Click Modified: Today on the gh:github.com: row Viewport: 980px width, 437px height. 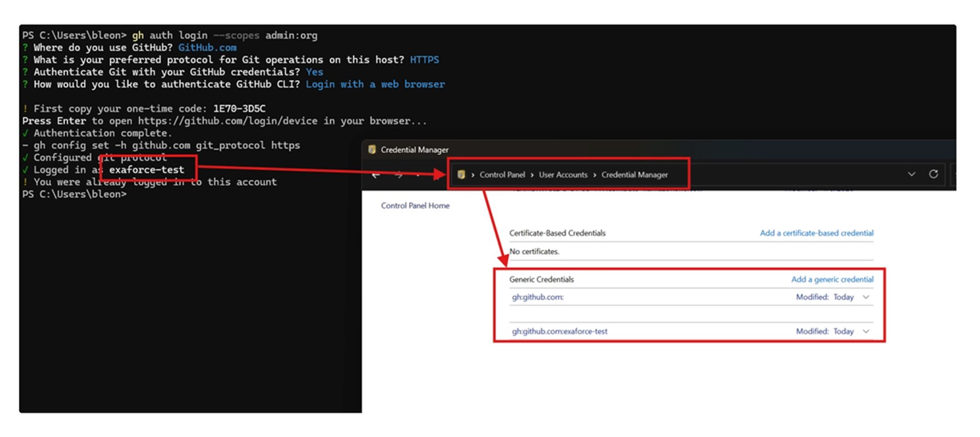[x=825, y=297]
